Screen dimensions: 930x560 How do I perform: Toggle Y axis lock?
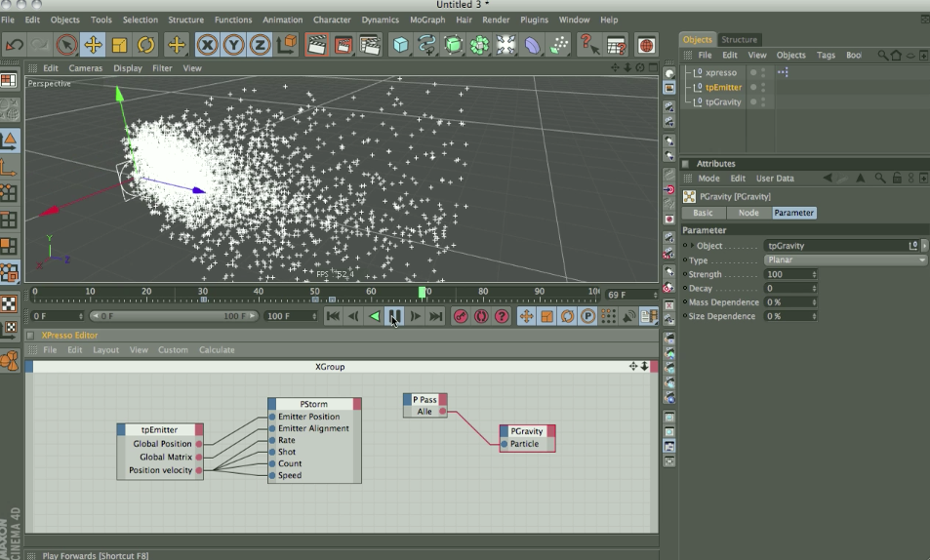[x=233, y=45]
